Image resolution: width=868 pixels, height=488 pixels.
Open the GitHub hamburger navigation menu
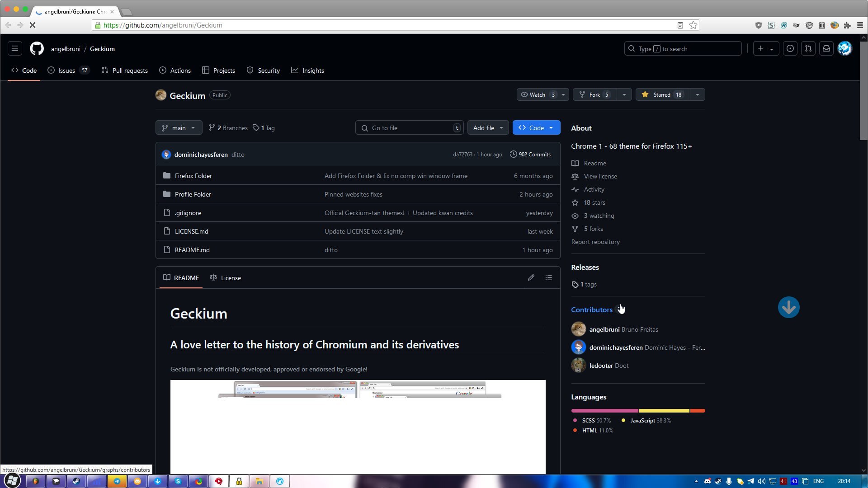coord(14,48)
